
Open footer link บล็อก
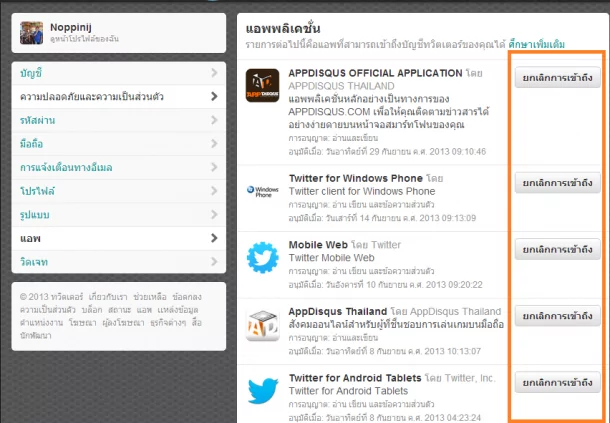(92, 310)
